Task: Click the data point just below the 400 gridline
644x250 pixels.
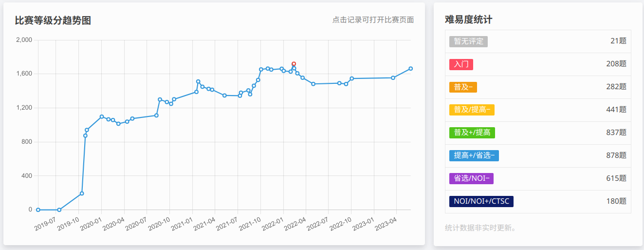Action: [82, 193]
